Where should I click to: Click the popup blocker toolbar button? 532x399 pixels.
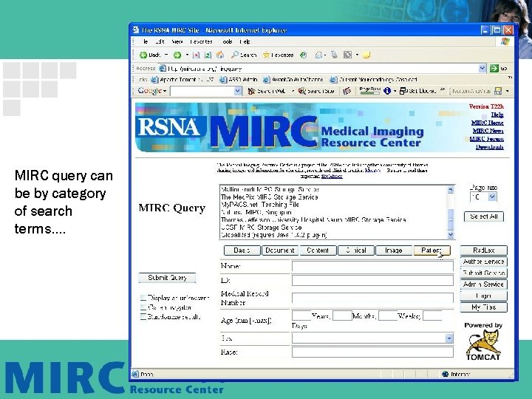pyautogui.click(x=417, y=91)
